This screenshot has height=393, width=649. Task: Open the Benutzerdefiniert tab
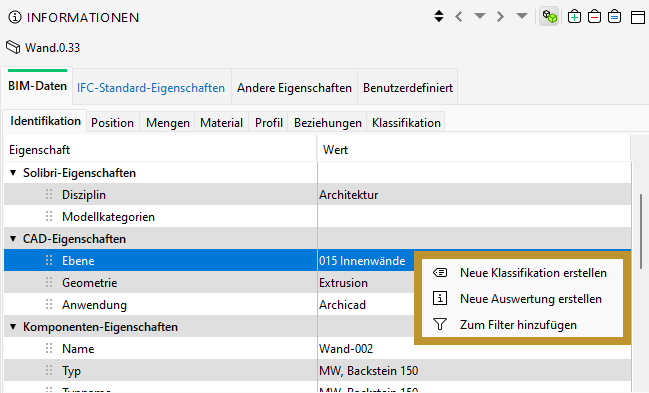pyautogui.click(x=408, y=88)
